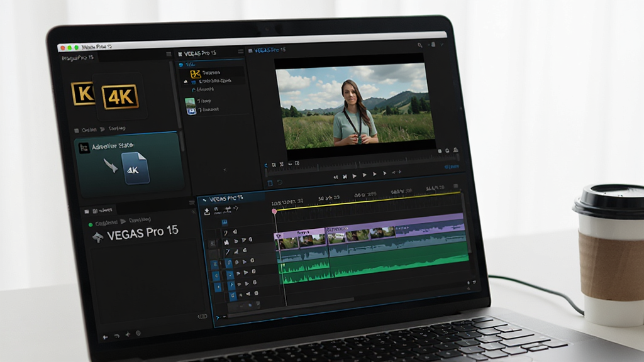Select the tab above the 4K badges panel

tap(77, 58)
